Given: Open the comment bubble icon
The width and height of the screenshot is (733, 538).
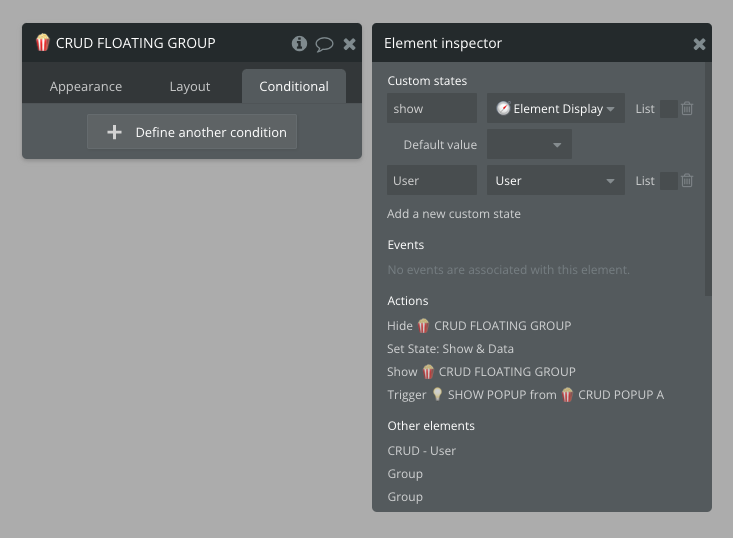Looking at the screenshot, I should (324, 44).
